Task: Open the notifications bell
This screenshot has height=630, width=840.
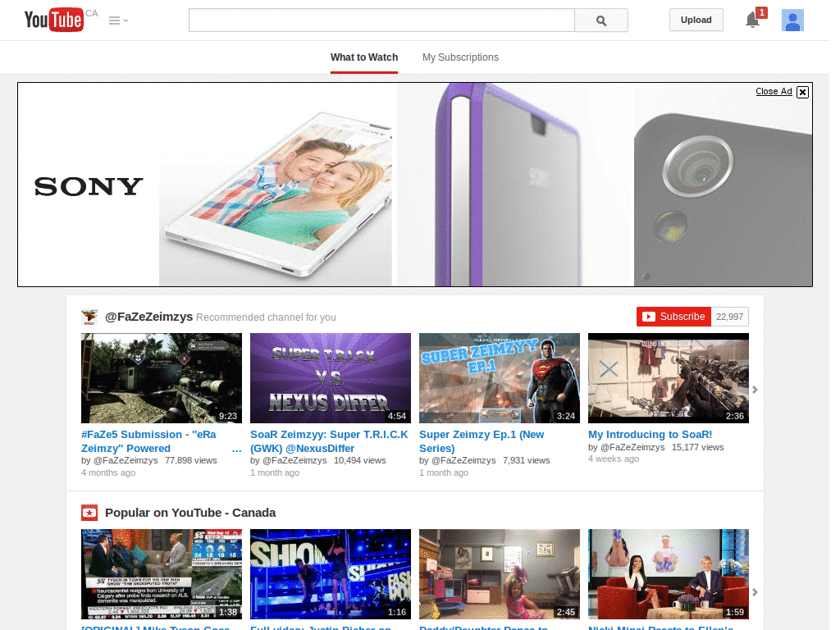Action: tap(753, 20)
